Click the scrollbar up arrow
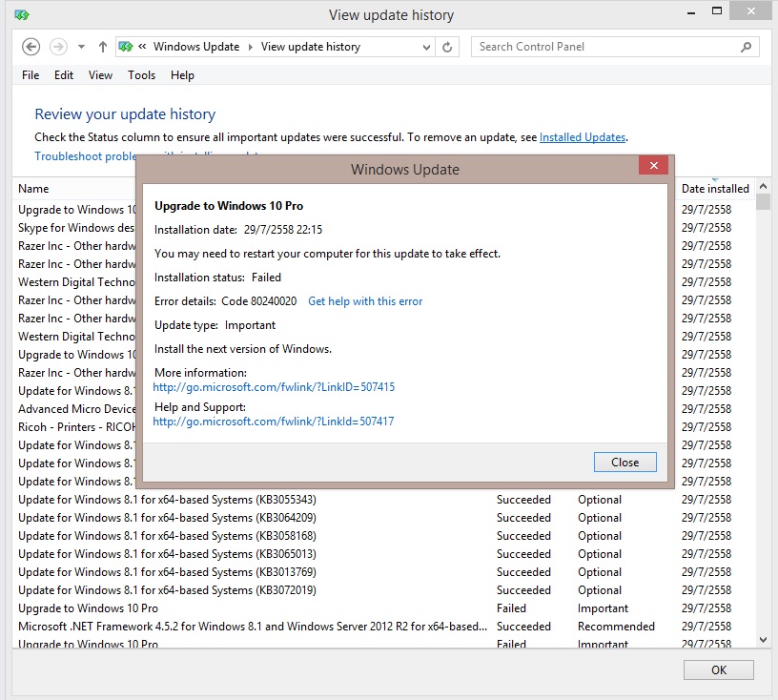Image resolution: width=778 pixels, height=700 pixels. 763,186
